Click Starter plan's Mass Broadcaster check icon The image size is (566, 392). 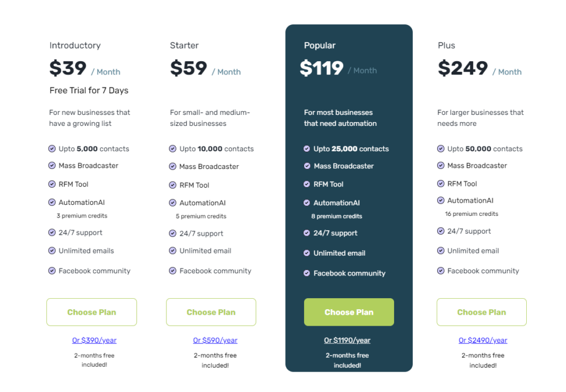[172, 166]
